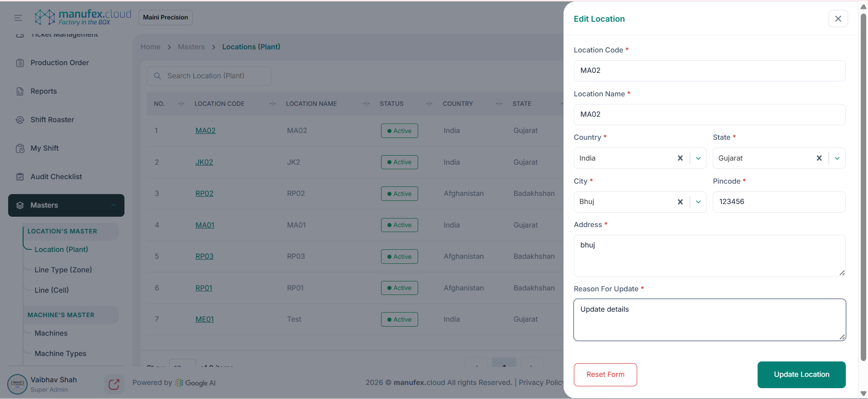Click the logout icon beside Vaibhav Shah

click(x=114, y=384)
